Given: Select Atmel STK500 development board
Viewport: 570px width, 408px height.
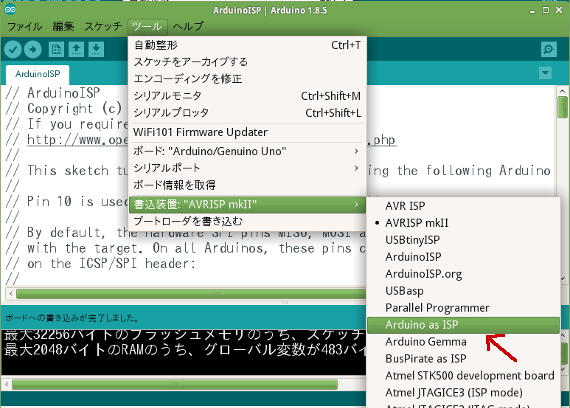Looking at the screenshot, I should (463, 376).
